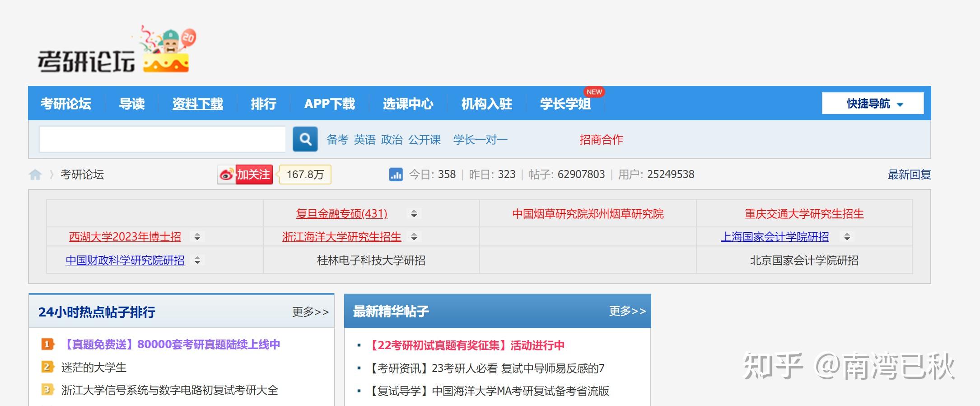Click the 政治 hot search link

coord(392,140)
